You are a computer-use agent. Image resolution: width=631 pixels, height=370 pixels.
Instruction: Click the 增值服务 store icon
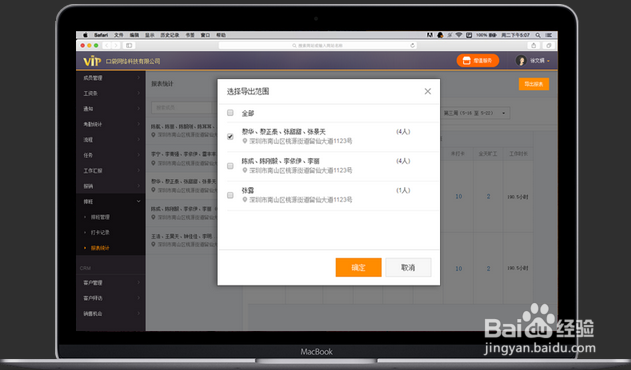466,60
